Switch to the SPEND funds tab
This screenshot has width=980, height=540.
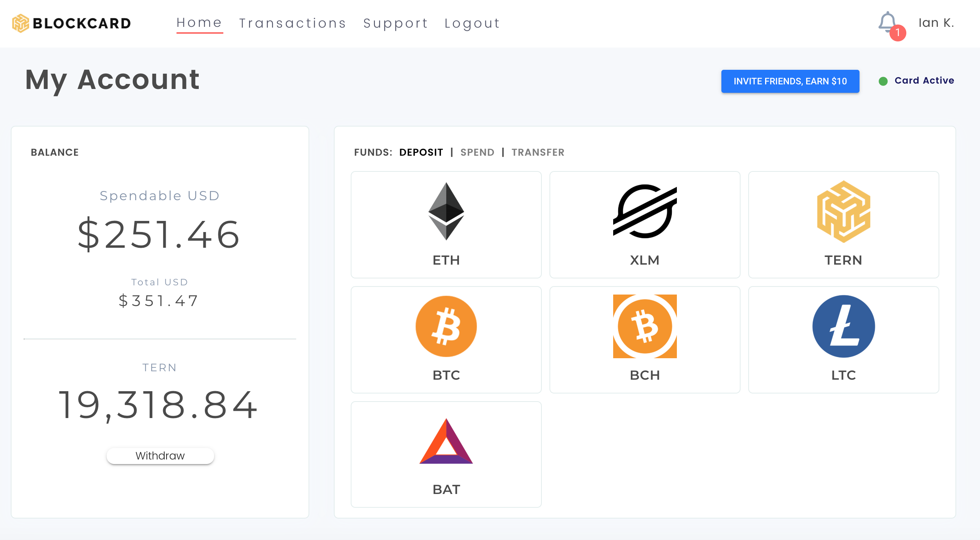click(477, 152)
